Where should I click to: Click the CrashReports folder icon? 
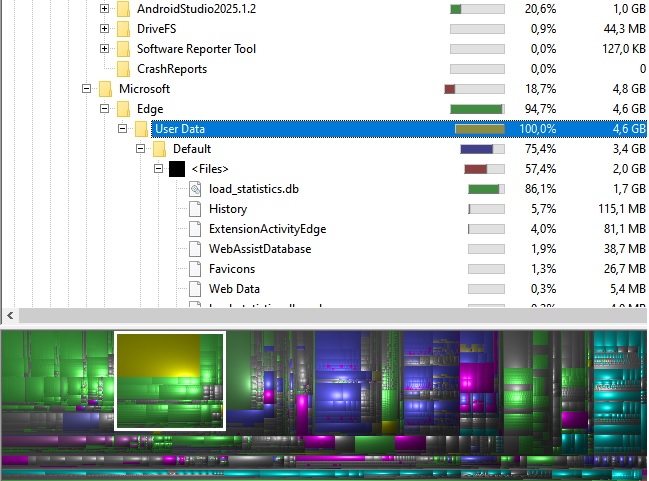[x=123, y=69]
